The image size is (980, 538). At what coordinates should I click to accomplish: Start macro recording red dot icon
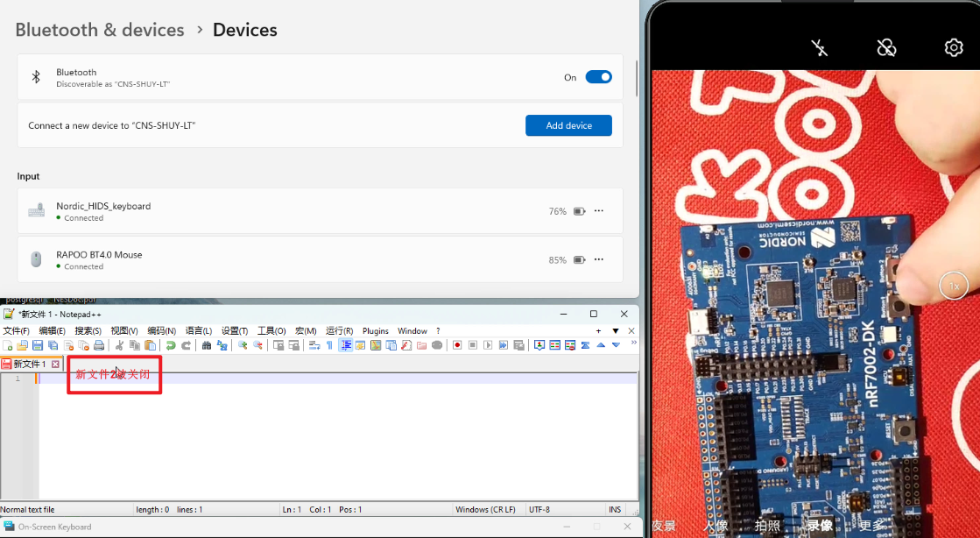click(457, 345)
